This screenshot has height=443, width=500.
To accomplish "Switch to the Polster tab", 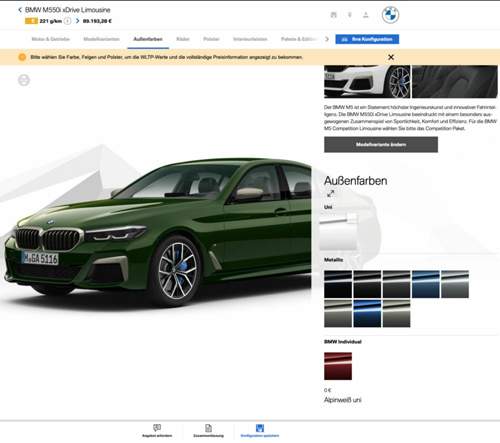I will tap(211, 39).
